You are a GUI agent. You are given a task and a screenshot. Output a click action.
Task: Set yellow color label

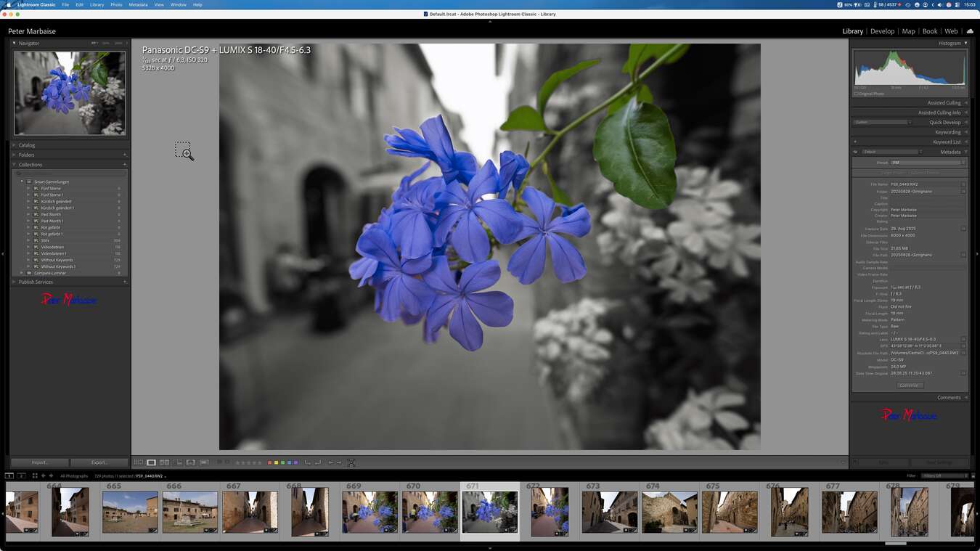[276, 462]
